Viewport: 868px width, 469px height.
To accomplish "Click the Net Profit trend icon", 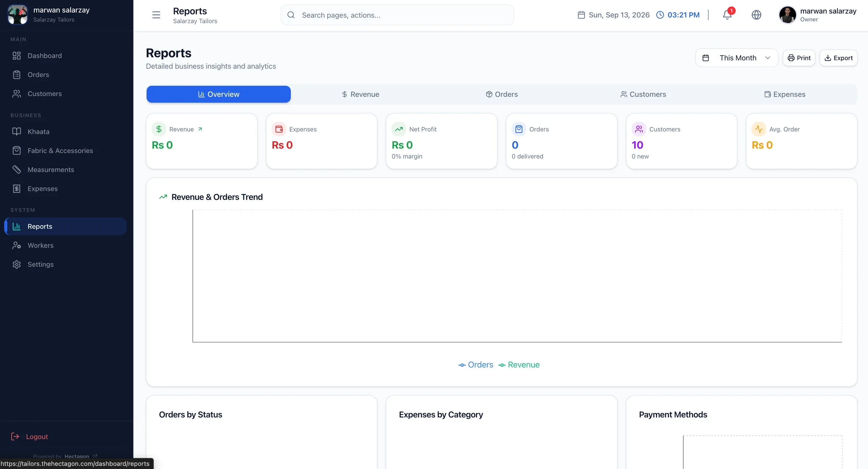I will [399, 129].
